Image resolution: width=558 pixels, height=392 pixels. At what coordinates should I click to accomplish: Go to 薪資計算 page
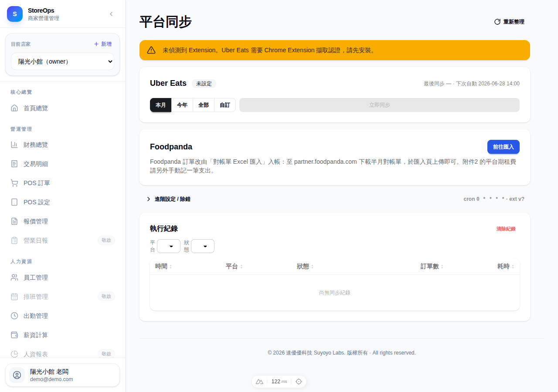[62, 335]
